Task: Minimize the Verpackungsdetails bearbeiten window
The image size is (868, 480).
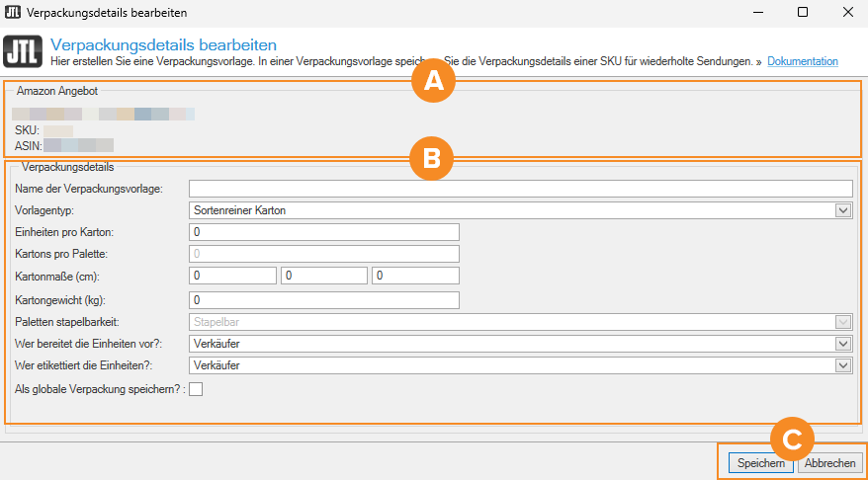Action: pyautogui.click(x=757, y=13)
